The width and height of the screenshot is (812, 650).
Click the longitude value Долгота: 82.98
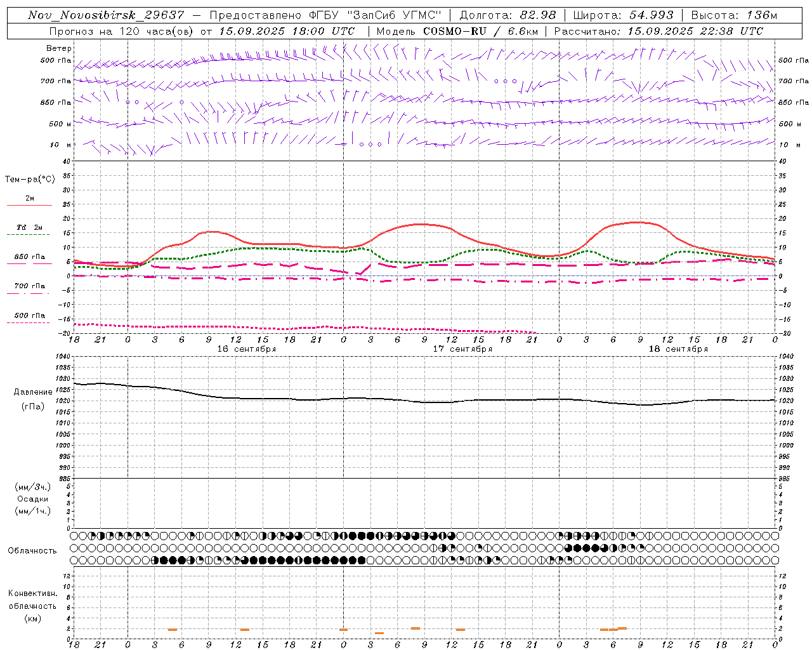[507, 15]
